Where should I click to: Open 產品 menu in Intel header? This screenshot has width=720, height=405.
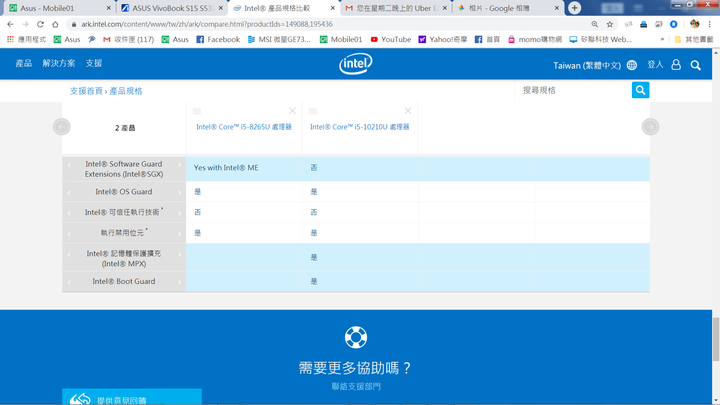24,63
